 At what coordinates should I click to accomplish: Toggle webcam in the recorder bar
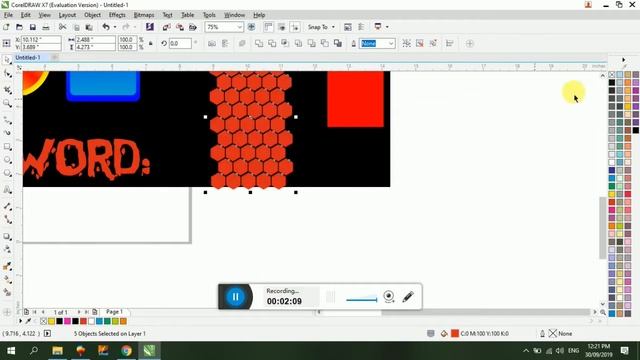tap(389, 297)
